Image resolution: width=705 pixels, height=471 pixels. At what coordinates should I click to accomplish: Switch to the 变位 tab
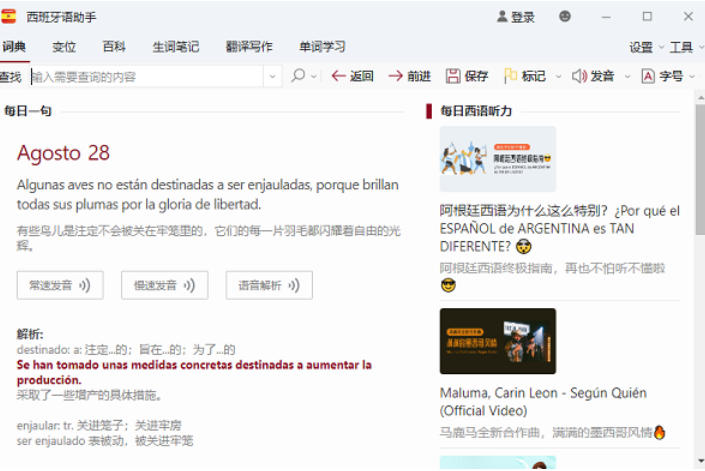[x=64, y=46]
